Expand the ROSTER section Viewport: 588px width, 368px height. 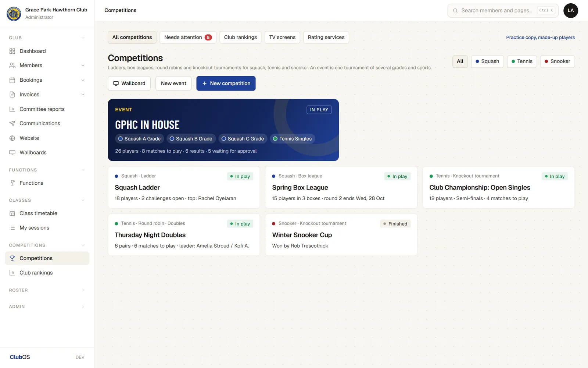click(47, 290)
